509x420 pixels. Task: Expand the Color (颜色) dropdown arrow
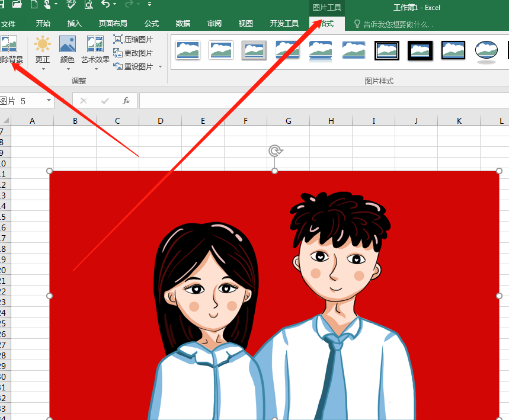coord(68,69)
